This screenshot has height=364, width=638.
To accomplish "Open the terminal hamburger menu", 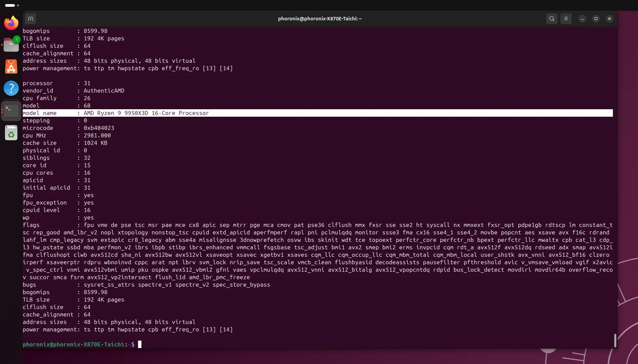I will point(566,19).
